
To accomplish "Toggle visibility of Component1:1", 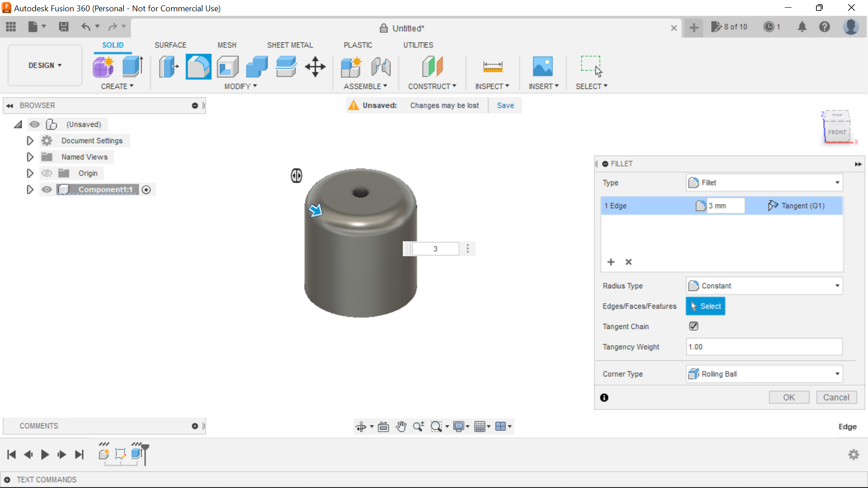I will pos(47,189).
